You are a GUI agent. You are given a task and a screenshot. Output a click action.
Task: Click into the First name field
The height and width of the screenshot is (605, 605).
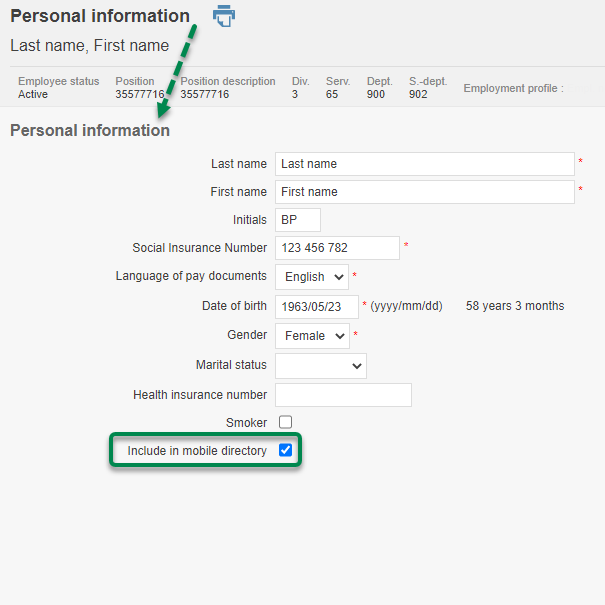pyautogui.click(x=424, y=192)
